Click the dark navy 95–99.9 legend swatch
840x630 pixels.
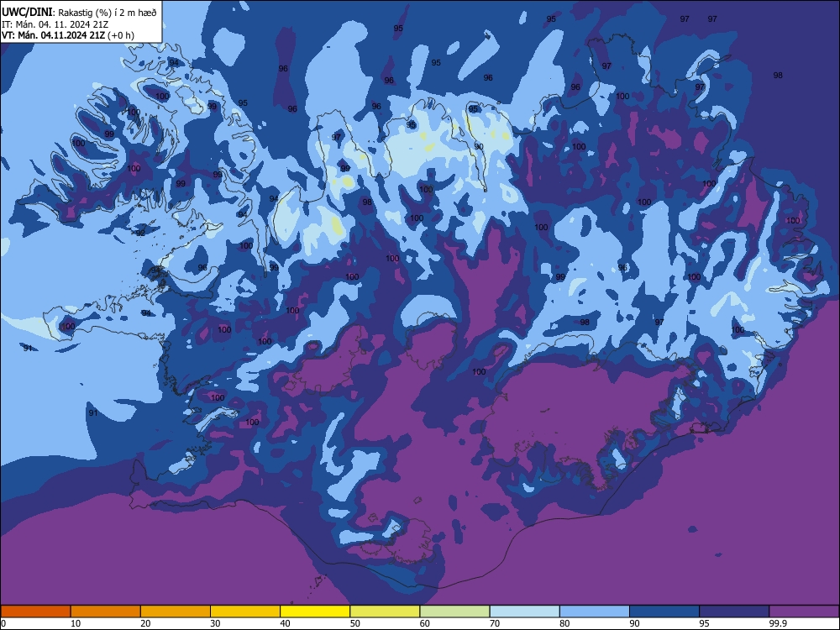pyautogui.click(x=734, y=612)
